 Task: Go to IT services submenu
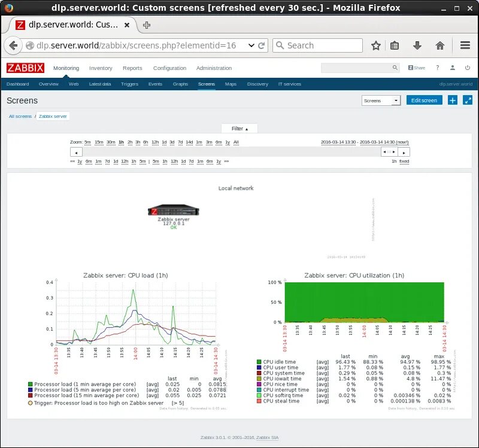290,84
